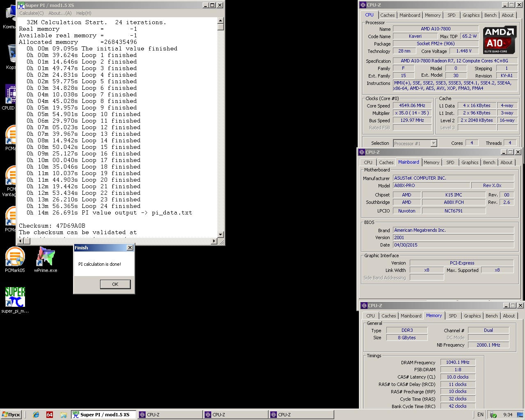Click Super PI horizontal scrollbar left arrow
Image resolution: width=525 pixels, height=420 pixels.
[21, 241]
